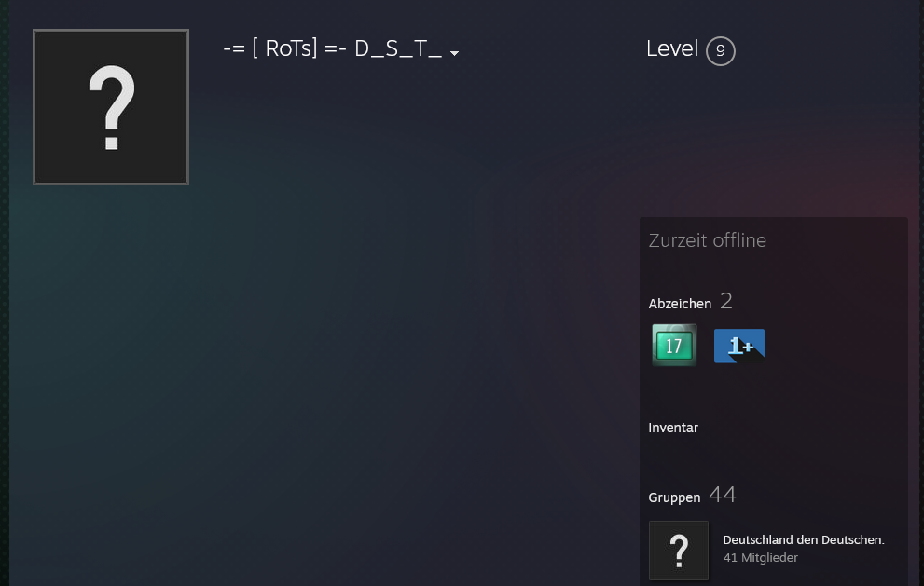Click the 41 Mitglieder member count

coord(760,558)
